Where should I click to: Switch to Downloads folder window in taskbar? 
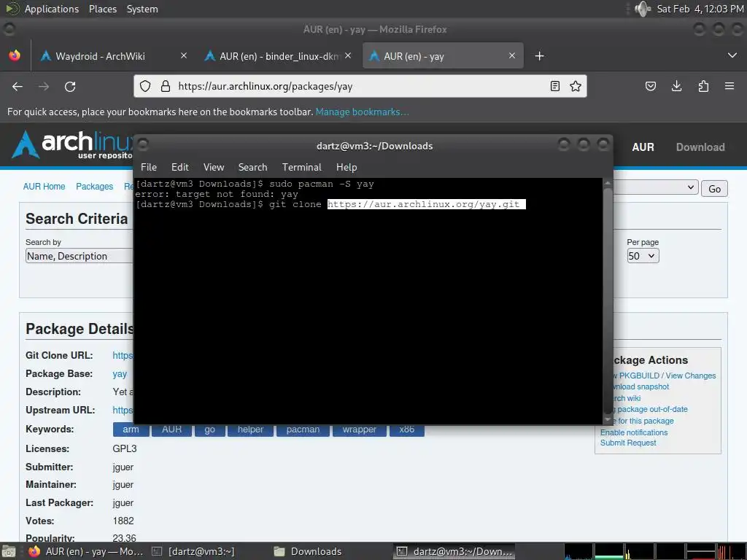coord(308,552)
